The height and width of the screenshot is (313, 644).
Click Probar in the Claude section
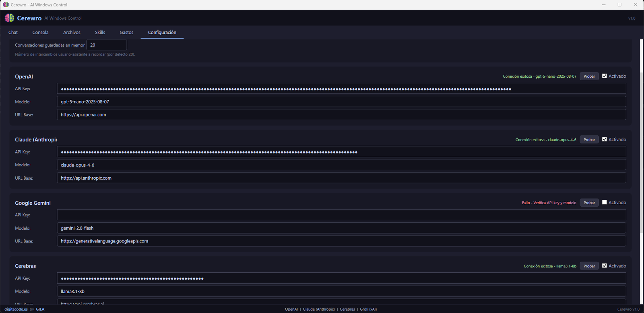pyautogui.click(x=589, y=140)
